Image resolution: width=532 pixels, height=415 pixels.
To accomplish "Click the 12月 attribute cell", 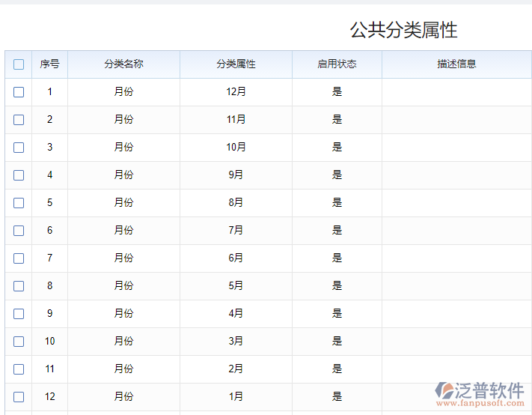I will tap(236, 92).
